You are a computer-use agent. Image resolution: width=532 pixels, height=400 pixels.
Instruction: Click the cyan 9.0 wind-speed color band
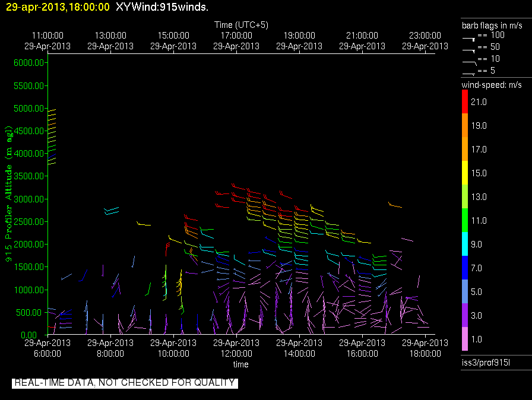point(465,244)
